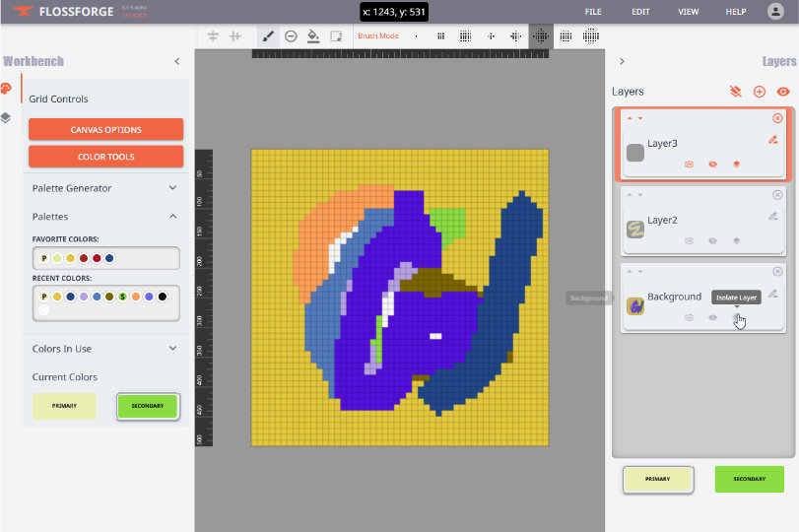Collapse the Palettes section

click(172, 216)
